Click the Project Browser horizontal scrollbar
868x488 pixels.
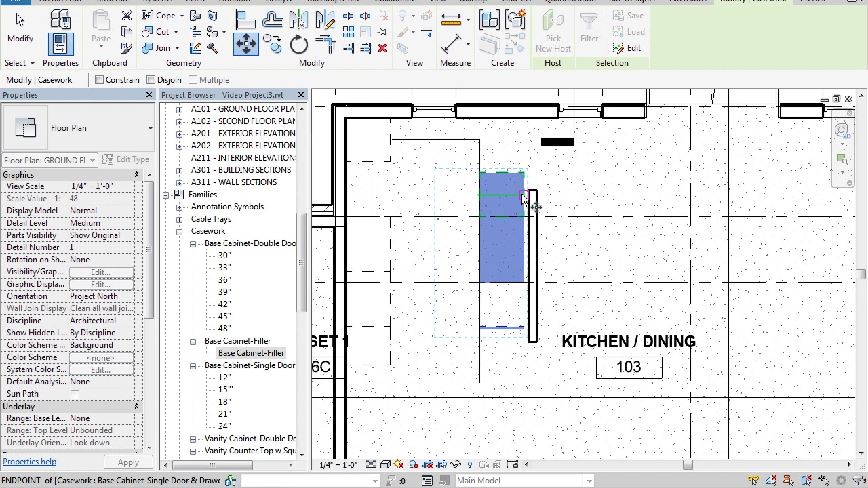coord(212,465)
